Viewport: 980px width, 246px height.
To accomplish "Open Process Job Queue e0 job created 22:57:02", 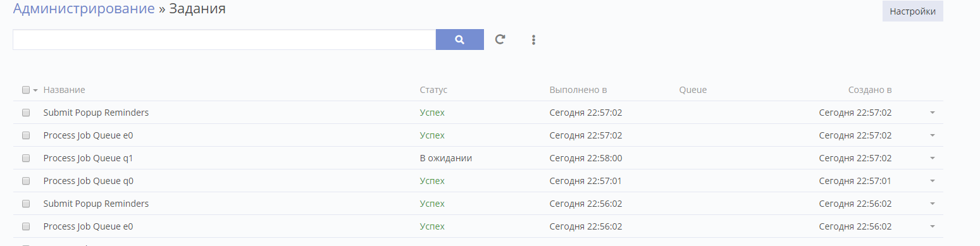I will 88,135.
